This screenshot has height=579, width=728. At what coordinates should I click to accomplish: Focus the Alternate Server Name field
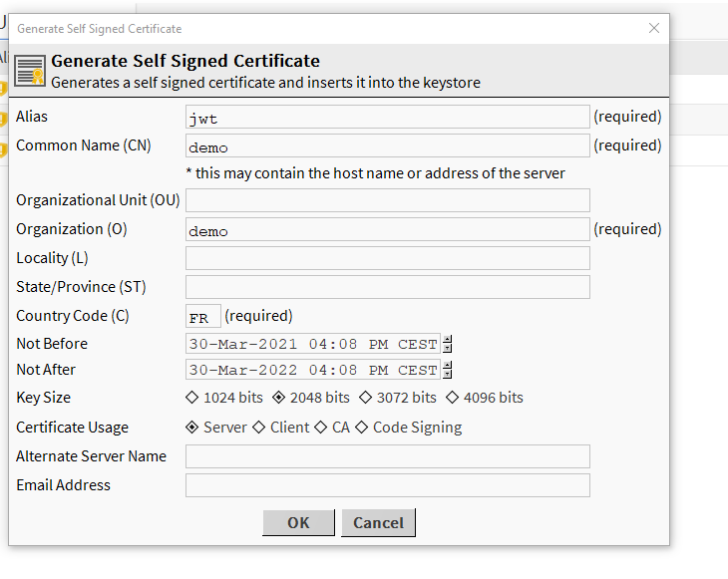pyautogui.click(x=387, y=456)
